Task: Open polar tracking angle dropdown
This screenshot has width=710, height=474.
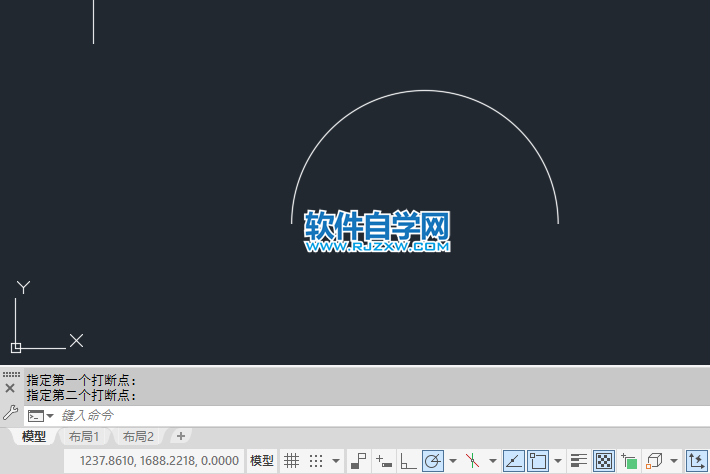Action: [453, 461]
